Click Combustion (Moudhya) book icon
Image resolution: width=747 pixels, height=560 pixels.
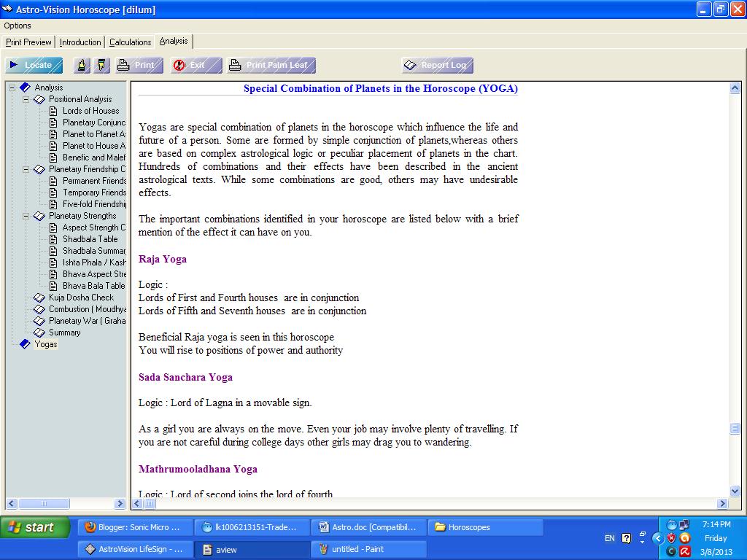(x=39, y=309)
